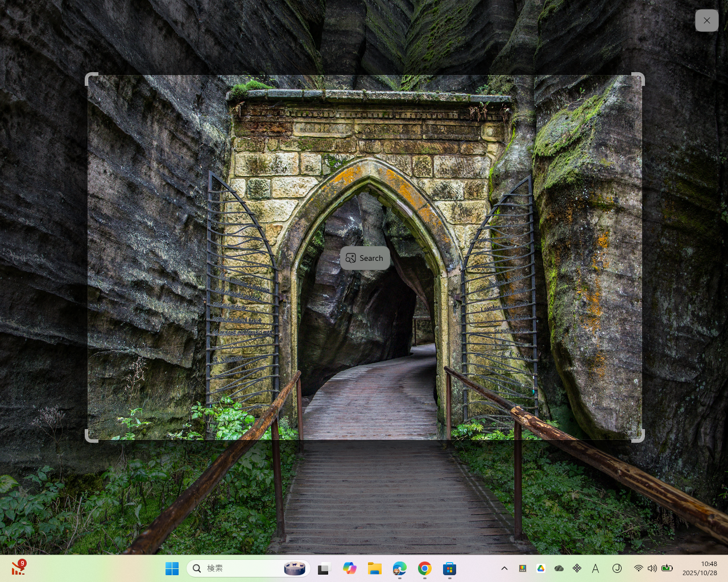Open the Start menu
The height and width of the screenshot is (582, 728).
pos(172,568)
